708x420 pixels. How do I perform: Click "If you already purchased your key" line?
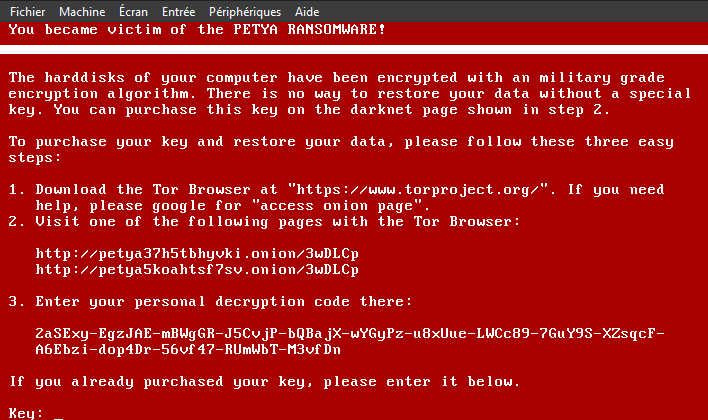tap(265, 382)
